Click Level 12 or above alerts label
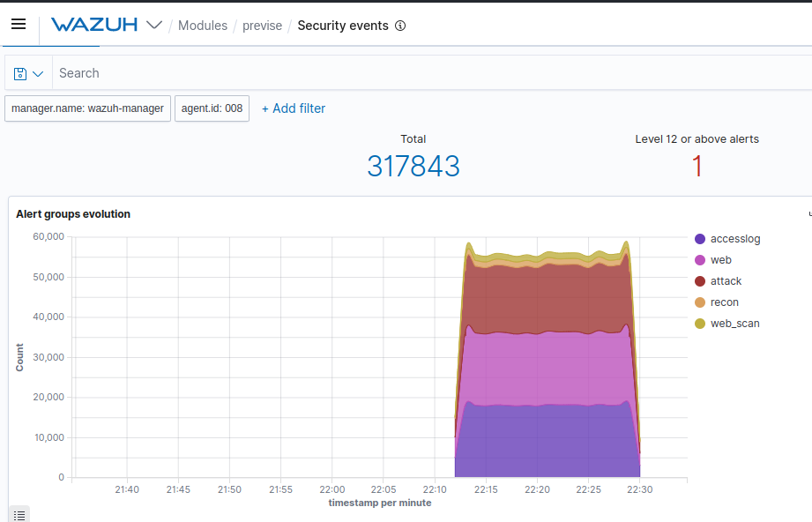The width and height of the screenshot is (812, 522). [697, 138]
